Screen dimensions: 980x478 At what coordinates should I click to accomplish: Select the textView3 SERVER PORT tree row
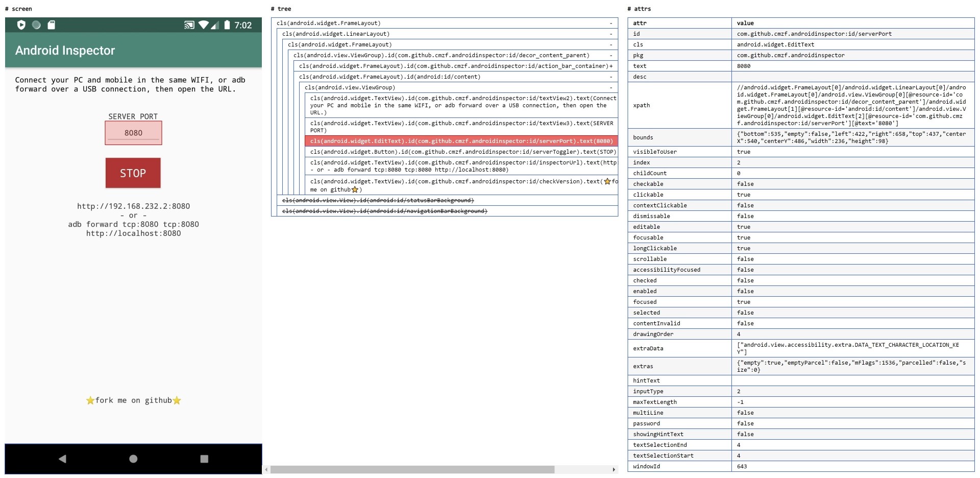(x=461, y=127)
